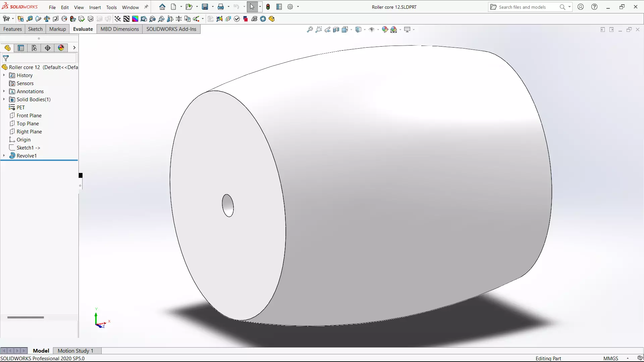Viewport: 644px width, 362px height.
Task: Open the Edit menu
Action: pos(65,7)
